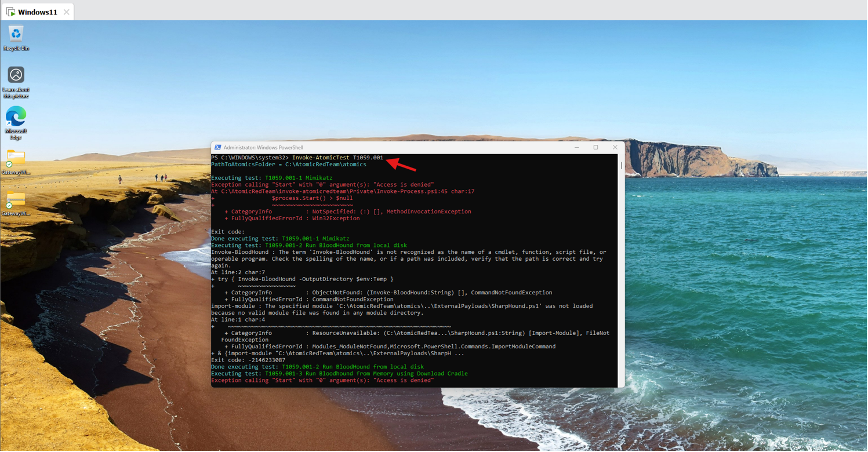Viewport: 868px width, 452px height.
Task: Click the Windows11 tab VM icon
Action: pos(10,12)
